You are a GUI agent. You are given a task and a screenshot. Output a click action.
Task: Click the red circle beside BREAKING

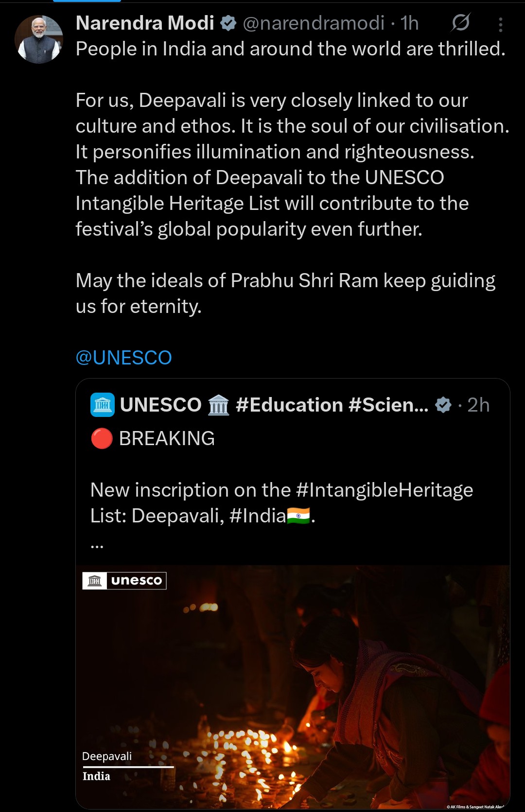[x=102, y=438]
